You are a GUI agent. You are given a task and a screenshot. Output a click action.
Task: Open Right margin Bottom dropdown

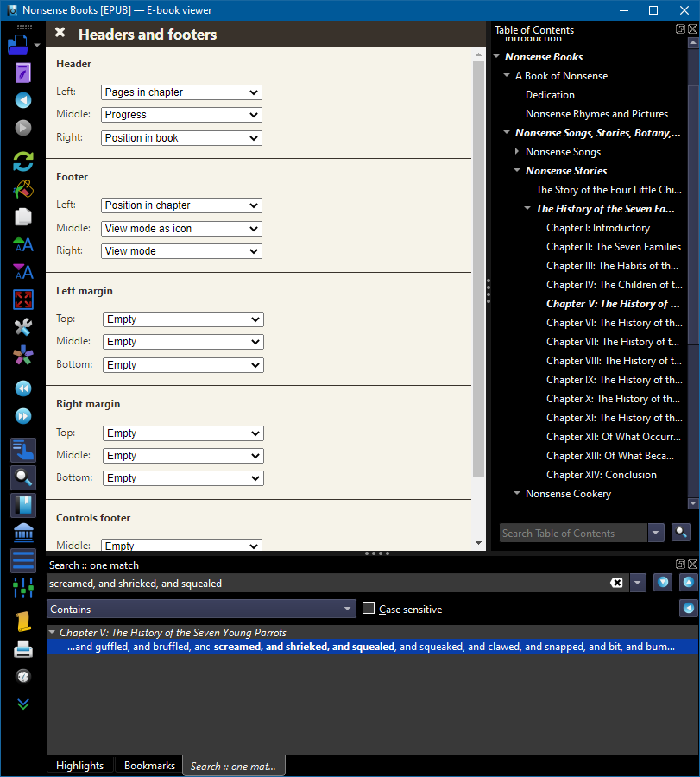coord(183,478)
